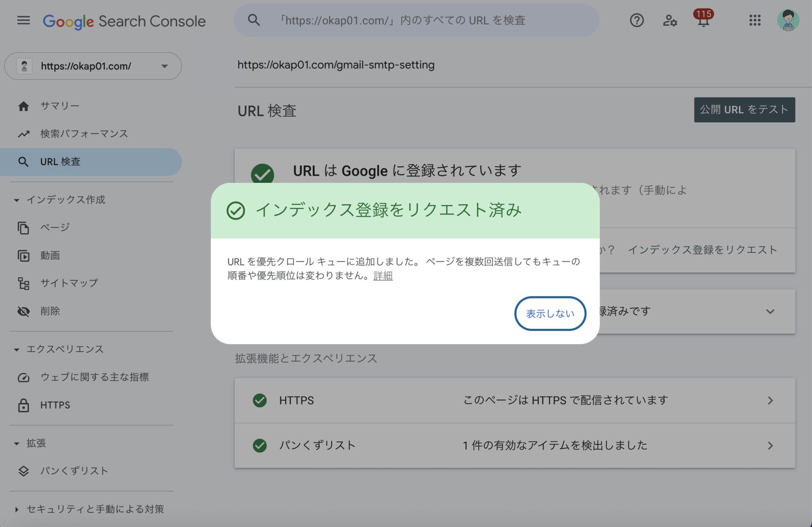
Task: Click インデックス登録をリクエスト link
Action: 702,250
